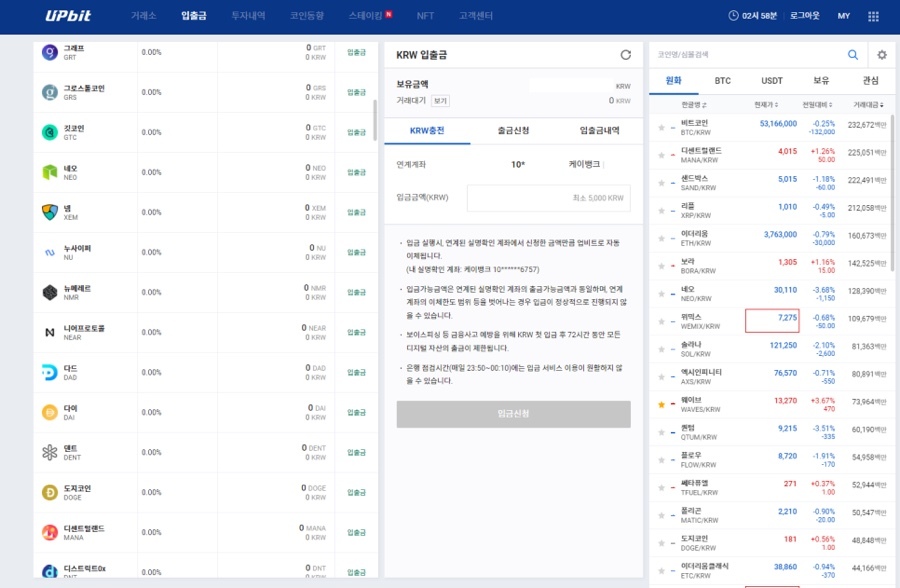Switch to the 입출금내역 tab
The width and height of the screenshot is (900, 588).
click(x=599, y=130)
